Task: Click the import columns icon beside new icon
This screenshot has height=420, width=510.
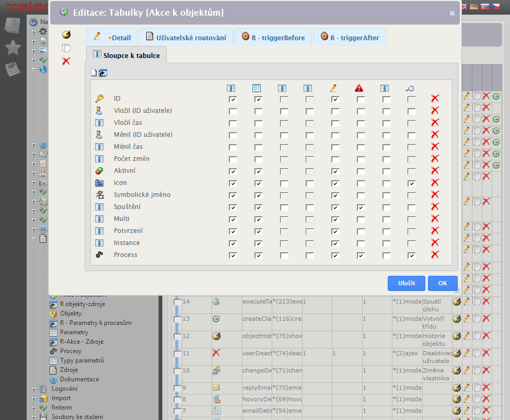Action: [103, 73]
